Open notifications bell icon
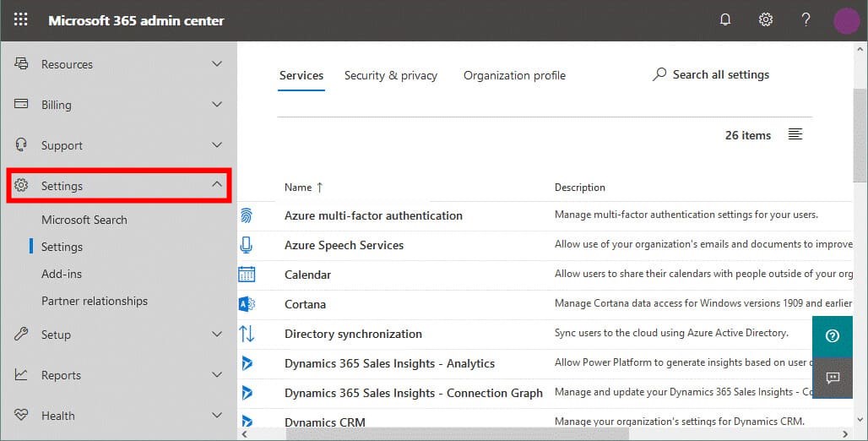Image resolution: width=868 pixels, height=441 pixels. pyautogui.click(x=724, y=20)
